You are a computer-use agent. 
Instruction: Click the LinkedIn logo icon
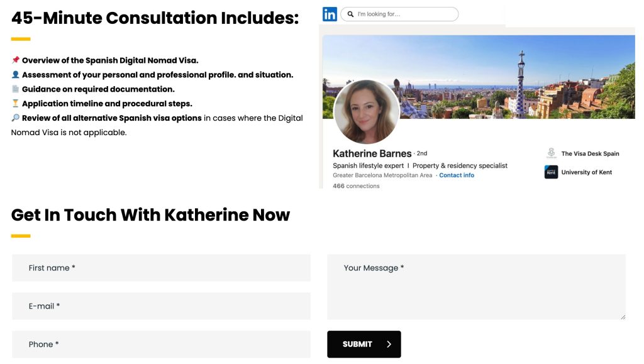coord(330,14)
